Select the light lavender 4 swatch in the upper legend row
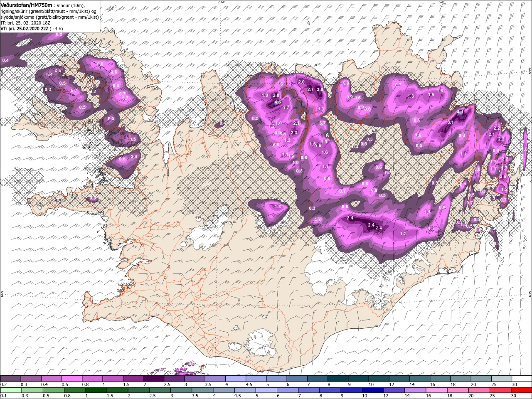 pyautogui.click(x=235, y=379)
